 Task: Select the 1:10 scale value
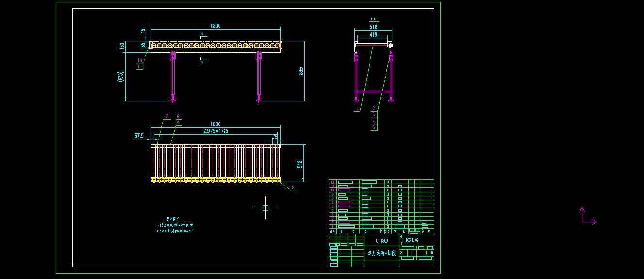tap(430, 253)
